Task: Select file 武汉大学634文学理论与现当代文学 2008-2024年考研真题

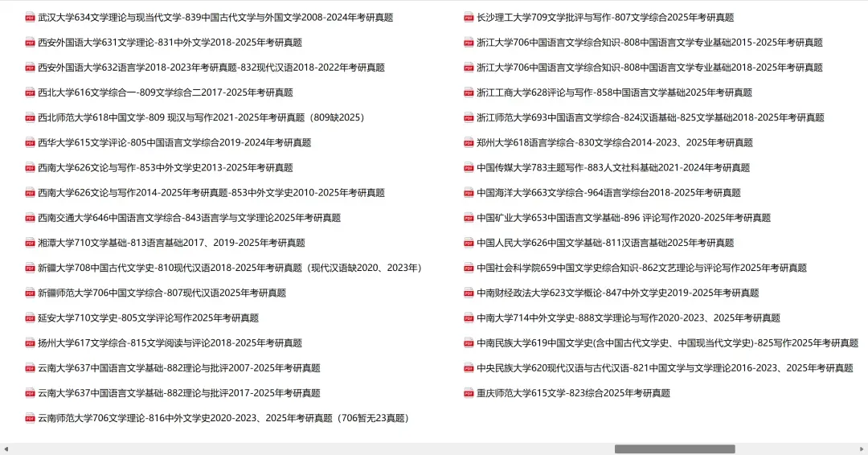Action: tap(215, 18)
